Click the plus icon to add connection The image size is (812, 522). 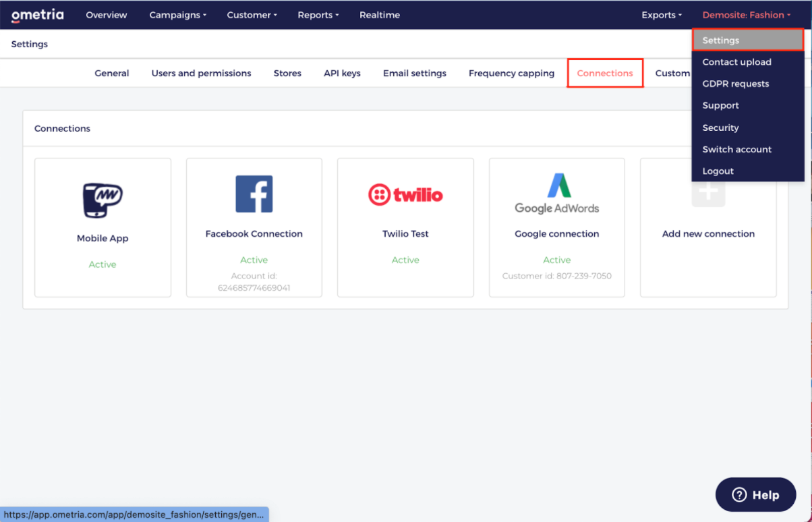(708, 192)
